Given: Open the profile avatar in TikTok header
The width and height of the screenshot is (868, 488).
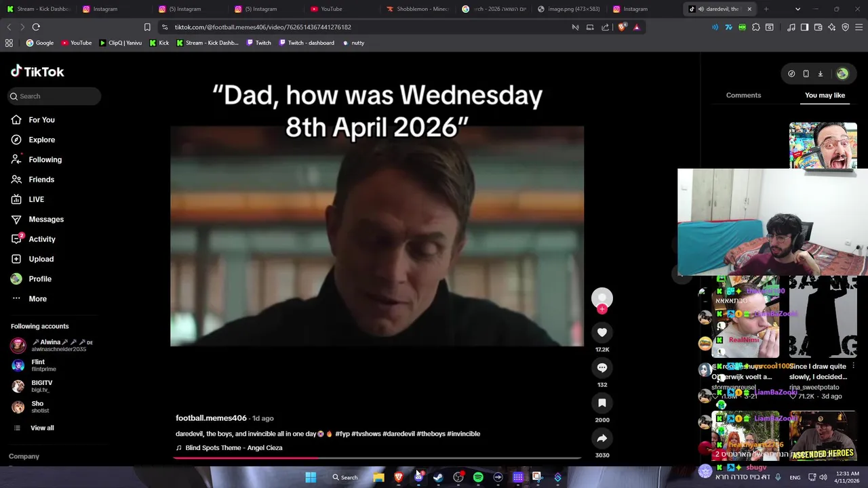Looking at the screenshot, I should tap(842, 74).
